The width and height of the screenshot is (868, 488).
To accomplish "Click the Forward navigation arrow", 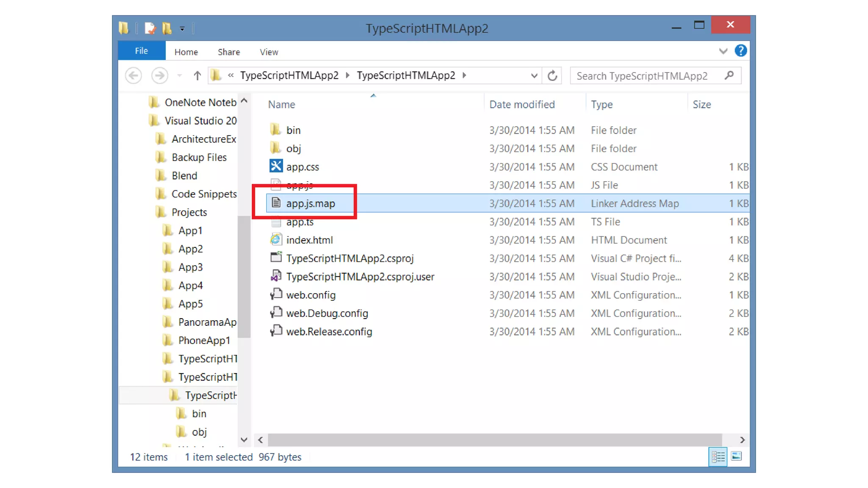I will point(160,76).
